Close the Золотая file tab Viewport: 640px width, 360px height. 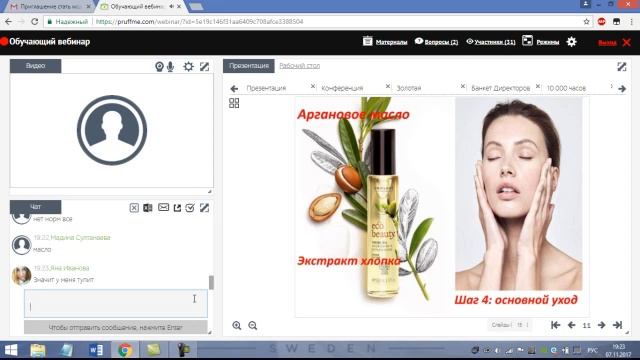463,87
